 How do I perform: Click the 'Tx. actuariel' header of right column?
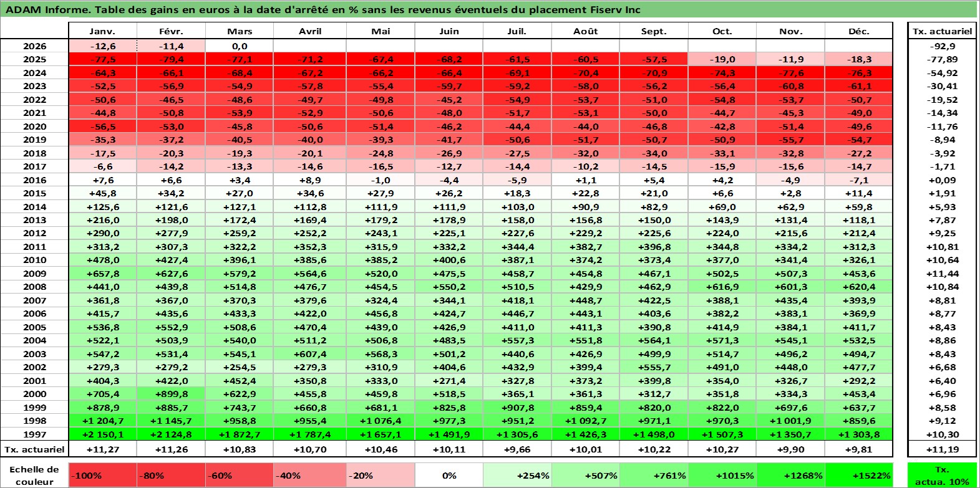point(942,31)
